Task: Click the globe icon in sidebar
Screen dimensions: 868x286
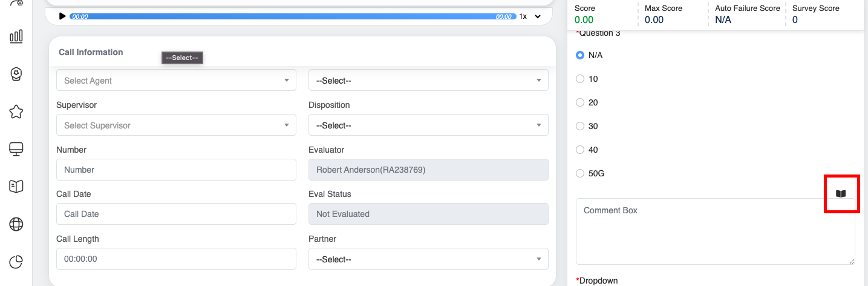Action: point(16,224)
